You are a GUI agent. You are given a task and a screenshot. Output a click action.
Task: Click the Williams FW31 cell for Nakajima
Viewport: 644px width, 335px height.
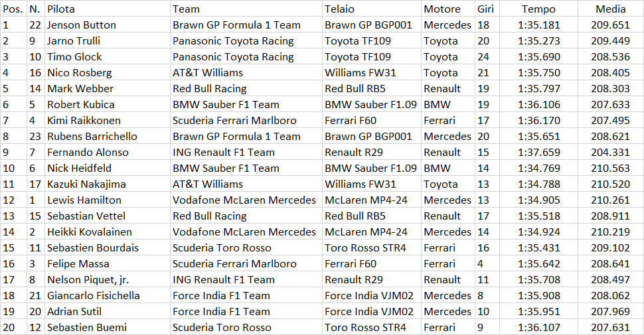(x=371, y=184)
